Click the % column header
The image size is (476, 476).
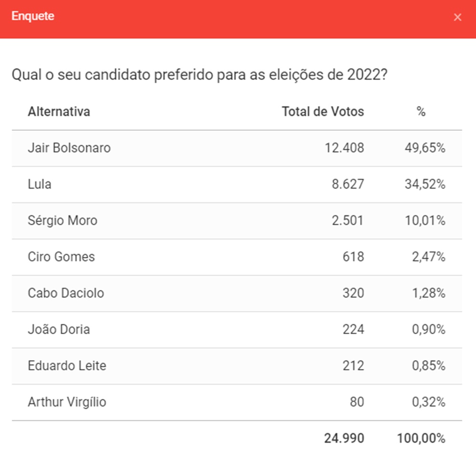pos(421,112)
